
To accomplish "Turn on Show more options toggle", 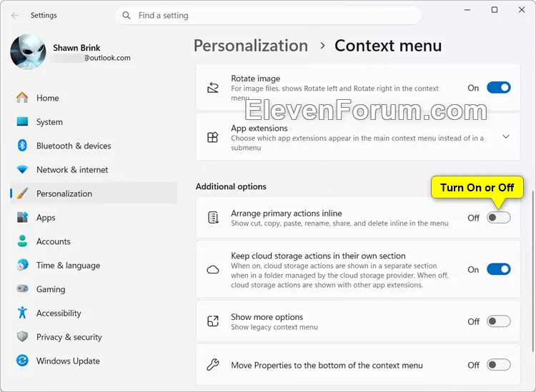I will (499, 321).
